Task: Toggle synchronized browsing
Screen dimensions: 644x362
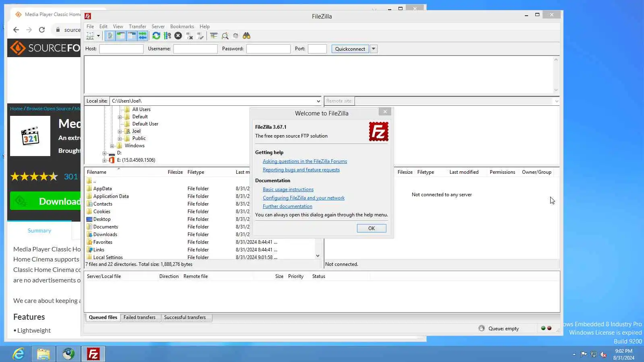Action: [235, 36]
